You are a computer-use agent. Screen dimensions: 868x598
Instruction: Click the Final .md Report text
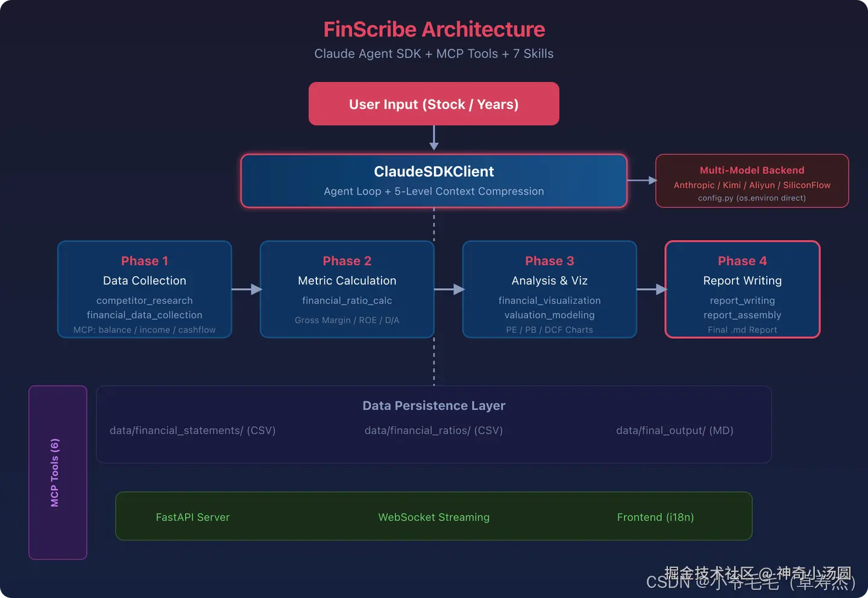743,330
